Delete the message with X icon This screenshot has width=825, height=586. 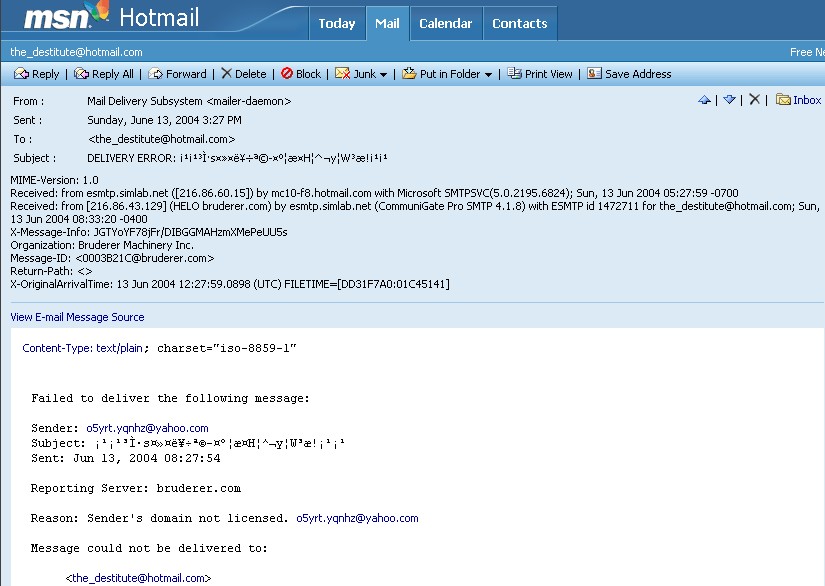click(x=226, y=74)
